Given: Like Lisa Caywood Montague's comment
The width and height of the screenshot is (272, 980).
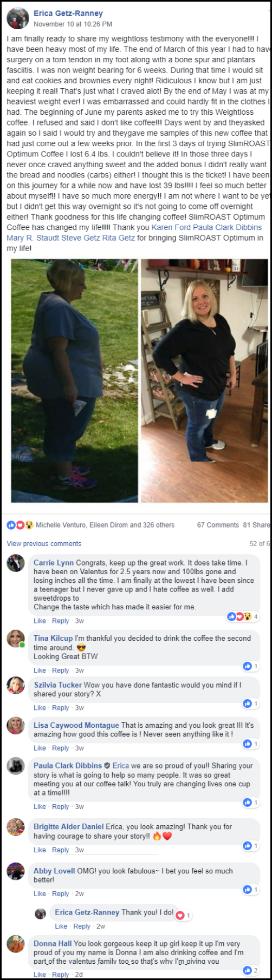Looking at the screenshot, I should coord(40,748).
